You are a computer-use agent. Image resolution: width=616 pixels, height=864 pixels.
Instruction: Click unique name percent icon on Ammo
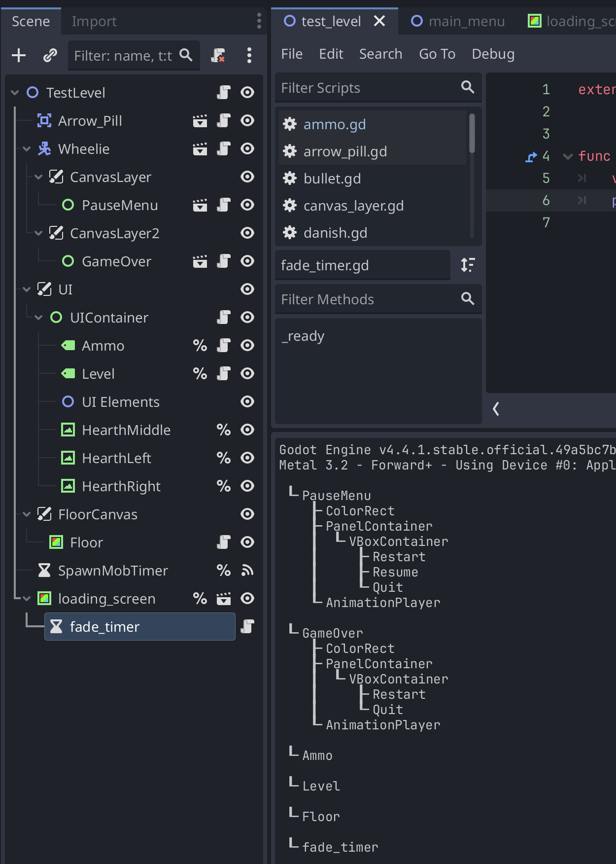point(200,346)
